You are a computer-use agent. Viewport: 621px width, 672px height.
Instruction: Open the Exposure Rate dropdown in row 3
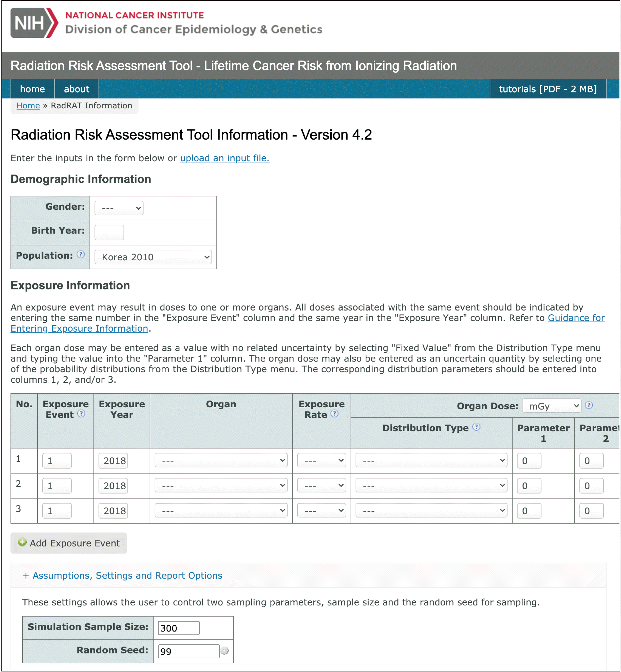point(322,510)
